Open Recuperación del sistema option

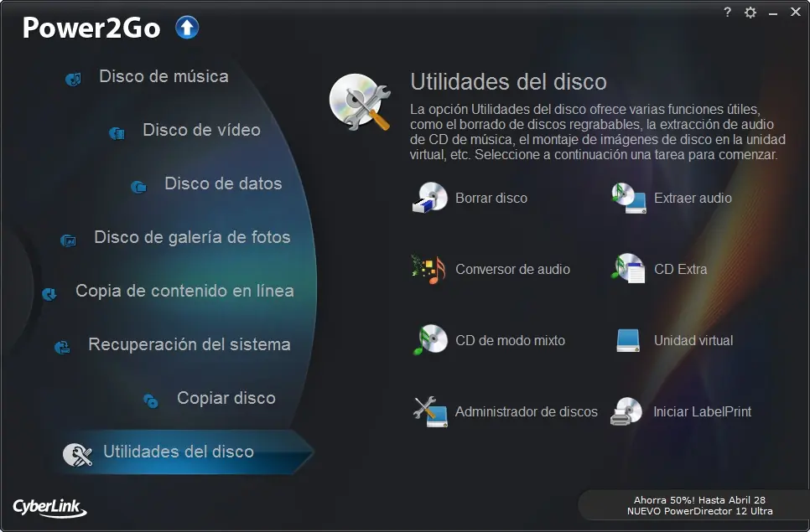click(190, 344)
